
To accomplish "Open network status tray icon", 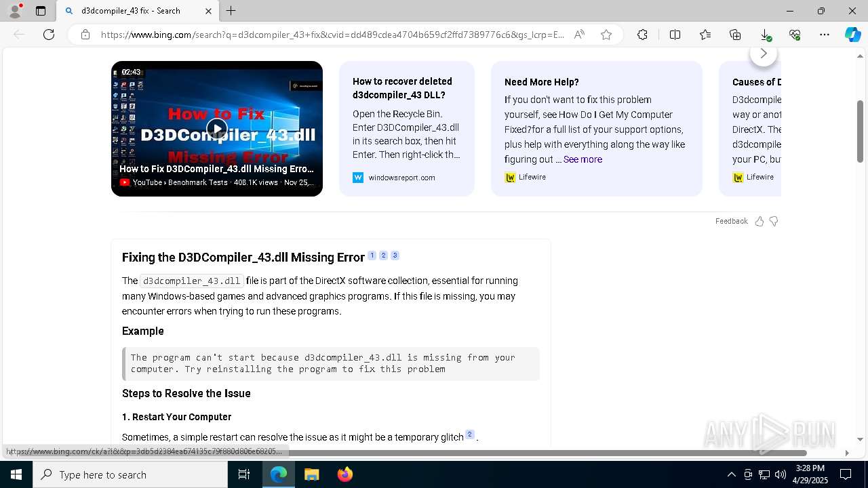I will (x=764, y=474).
